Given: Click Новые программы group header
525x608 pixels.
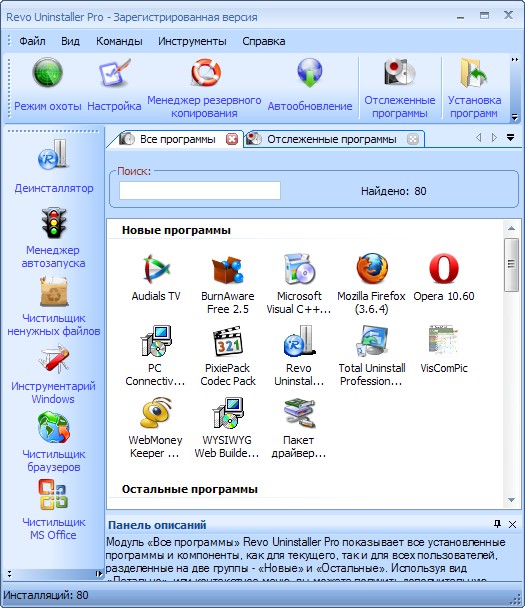Looking at the screenshot, I should [x=176, y=230].
